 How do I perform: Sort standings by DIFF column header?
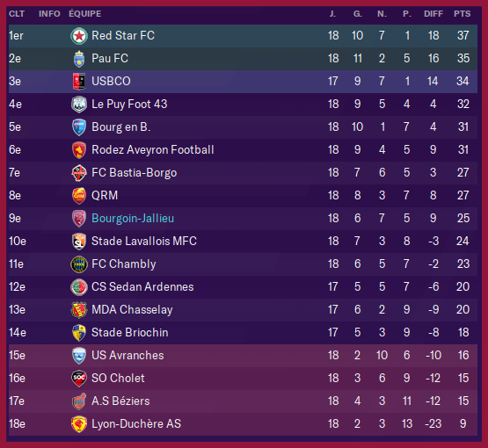(433, 14)
